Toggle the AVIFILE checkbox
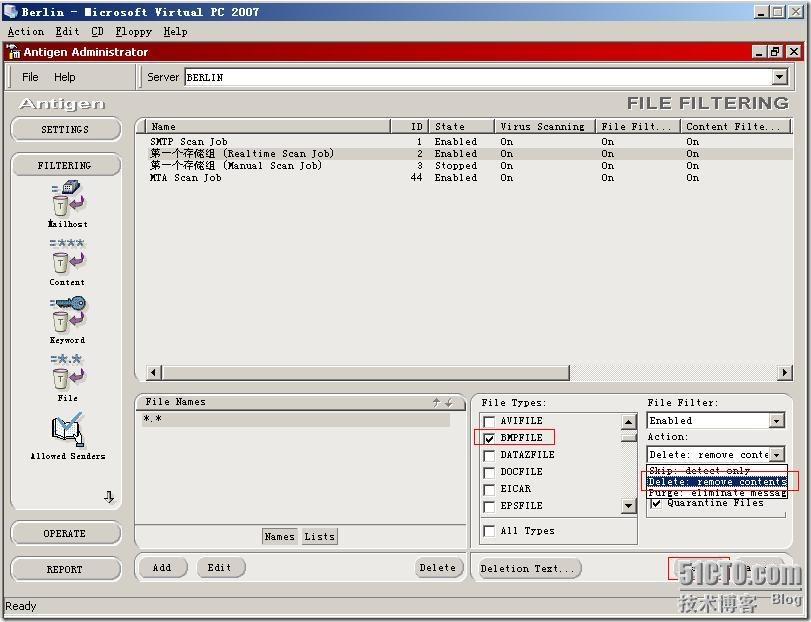 [x=489, y=421]
